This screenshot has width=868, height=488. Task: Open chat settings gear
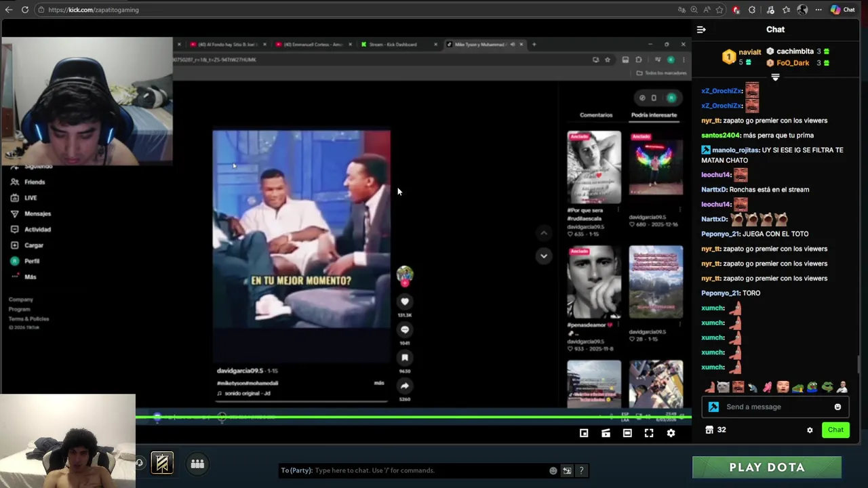(810, 430)
